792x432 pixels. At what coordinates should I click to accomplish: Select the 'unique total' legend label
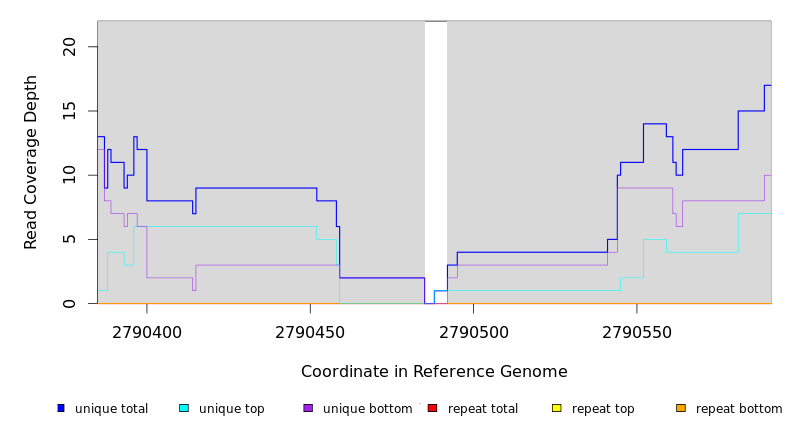pyautogui.click(x=111, y=409)
